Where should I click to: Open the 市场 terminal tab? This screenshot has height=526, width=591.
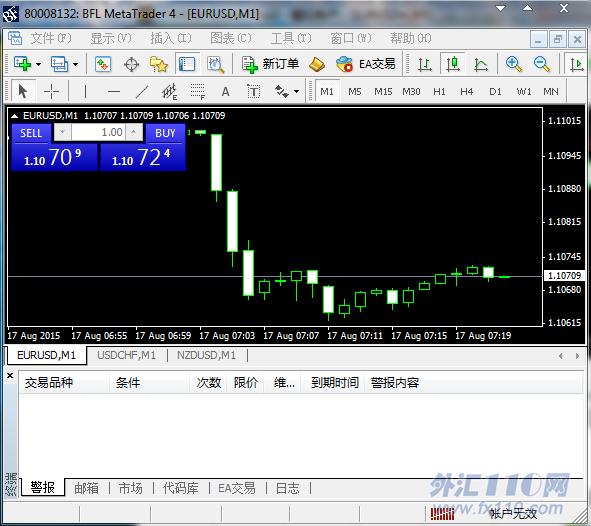click(x=131, y=488)
